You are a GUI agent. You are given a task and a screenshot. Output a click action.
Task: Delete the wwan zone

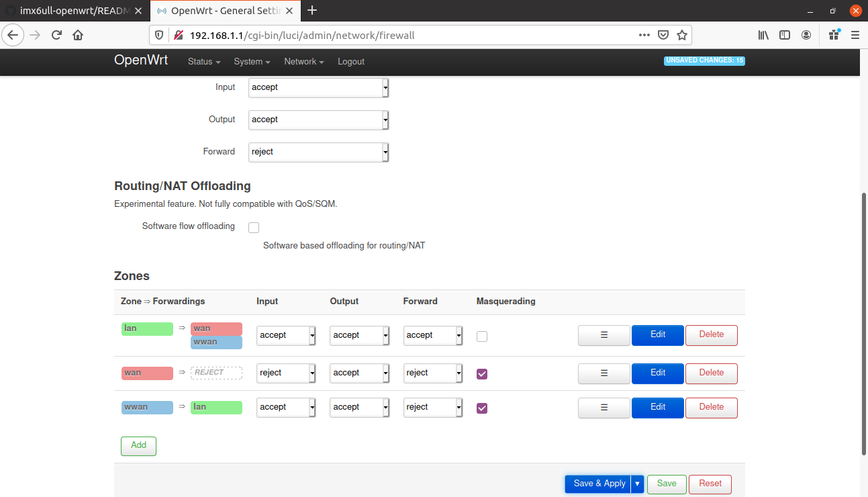[712, 407]
